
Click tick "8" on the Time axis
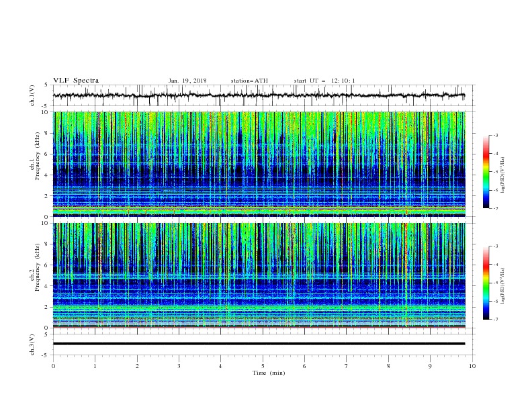coord(388,366)
